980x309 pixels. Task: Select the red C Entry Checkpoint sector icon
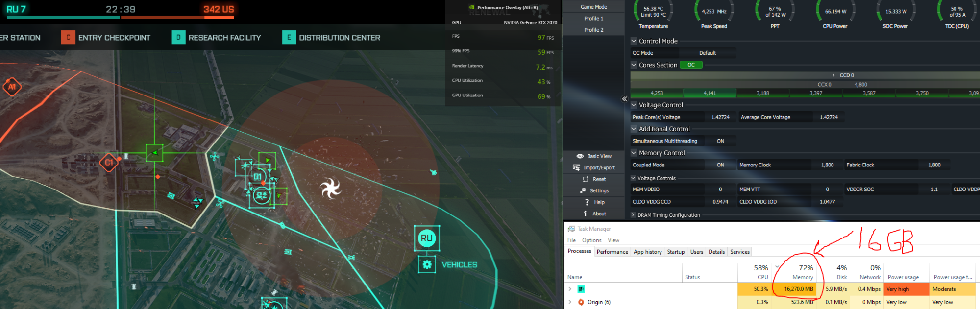(68, 37)
